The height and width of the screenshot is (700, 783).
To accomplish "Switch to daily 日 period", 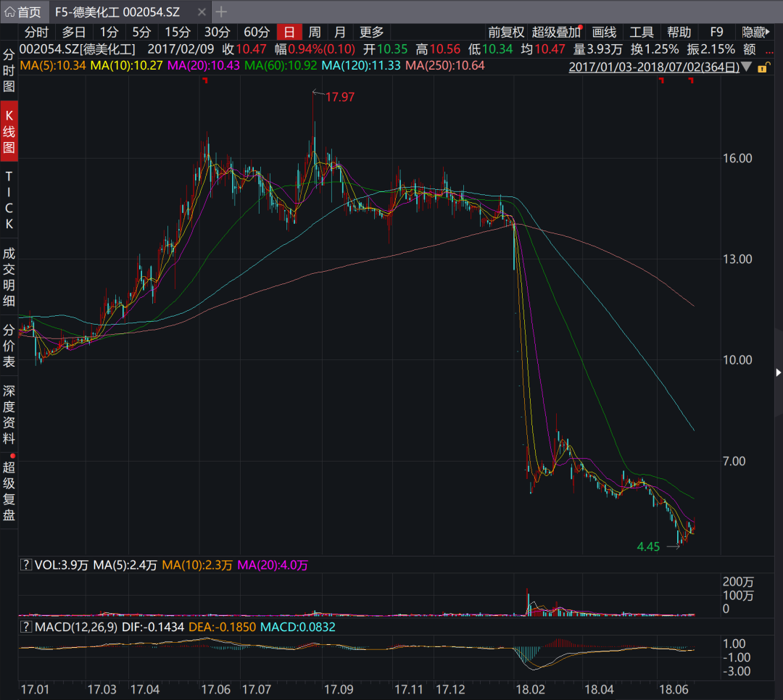I will coord(289,32).
